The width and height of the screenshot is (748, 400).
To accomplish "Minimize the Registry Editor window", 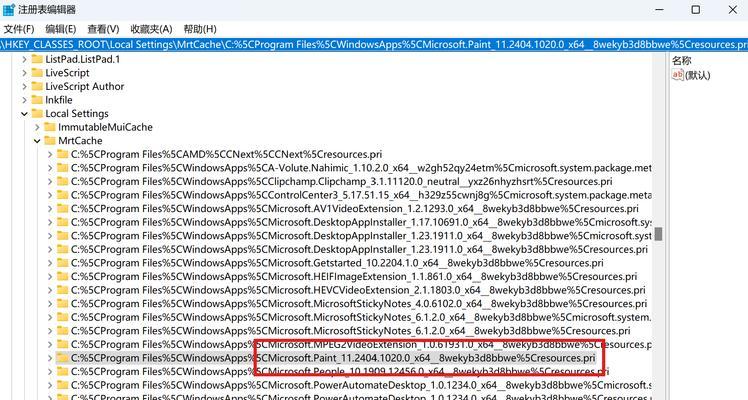I will pyautogui.click(x=659, y=10).
